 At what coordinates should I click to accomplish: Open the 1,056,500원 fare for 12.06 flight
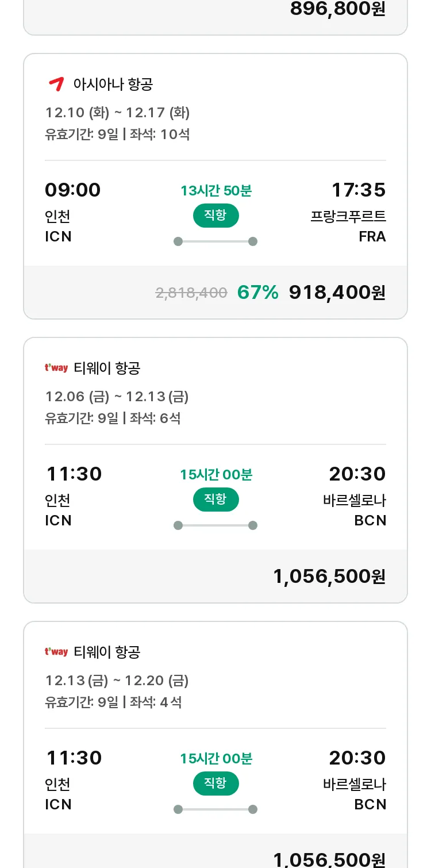(329, 576)
